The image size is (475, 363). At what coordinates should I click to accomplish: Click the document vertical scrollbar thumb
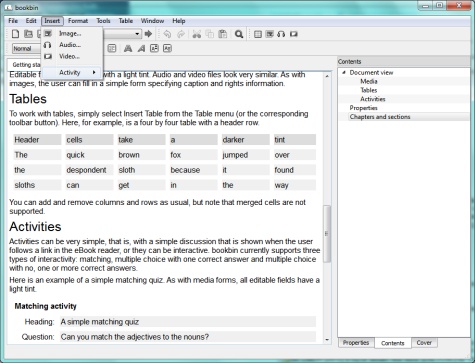click(x=327, y=234)
